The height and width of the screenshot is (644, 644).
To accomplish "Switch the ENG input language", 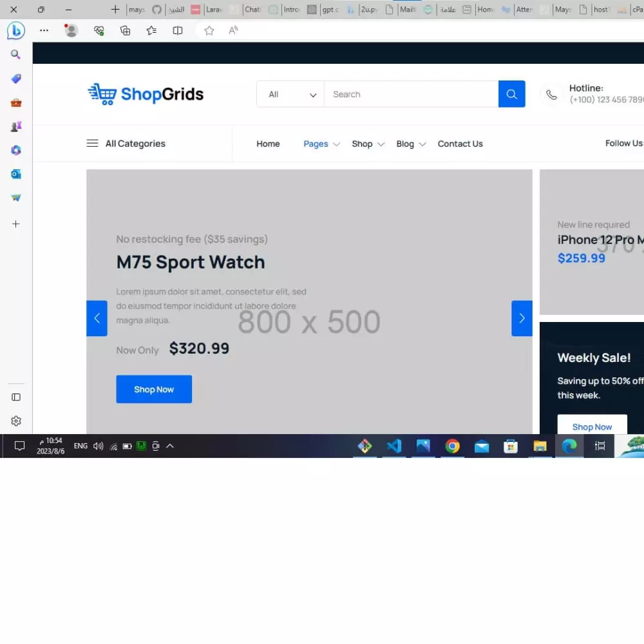I will pyautogui.click(x=80, y=446).
